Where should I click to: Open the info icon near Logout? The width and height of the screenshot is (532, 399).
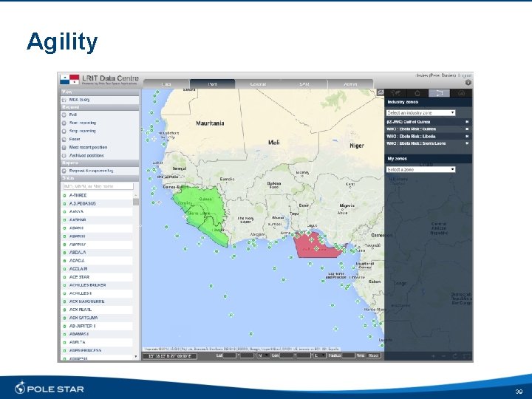468,83
